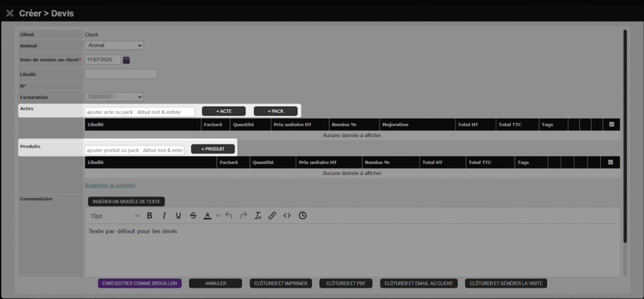This screenshot has width=644, height=299.
Task: Insert date/time with clock icon
Action: [x=303, y=215]
